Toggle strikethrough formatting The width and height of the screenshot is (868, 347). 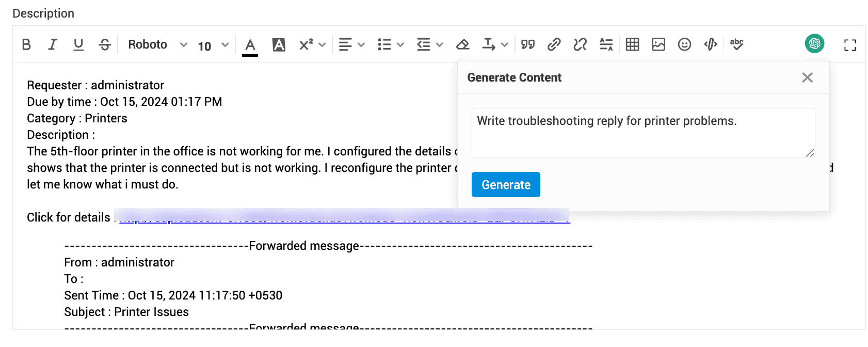coord(105,45)
